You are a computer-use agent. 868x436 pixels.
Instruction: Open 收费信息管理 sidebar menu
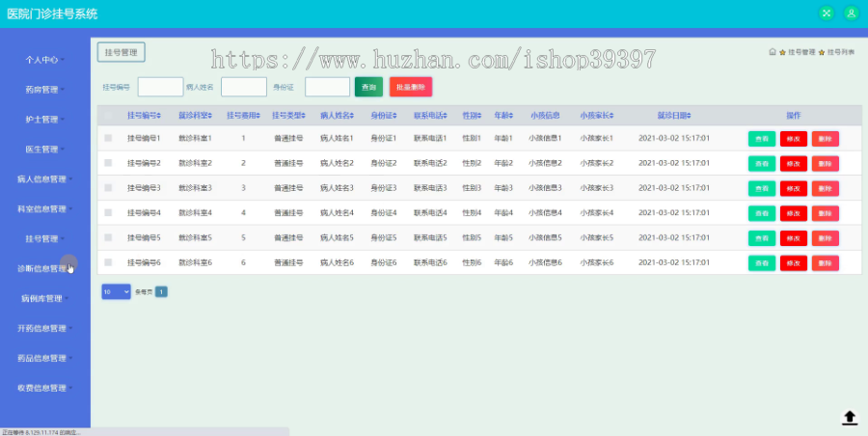[44, 389]
